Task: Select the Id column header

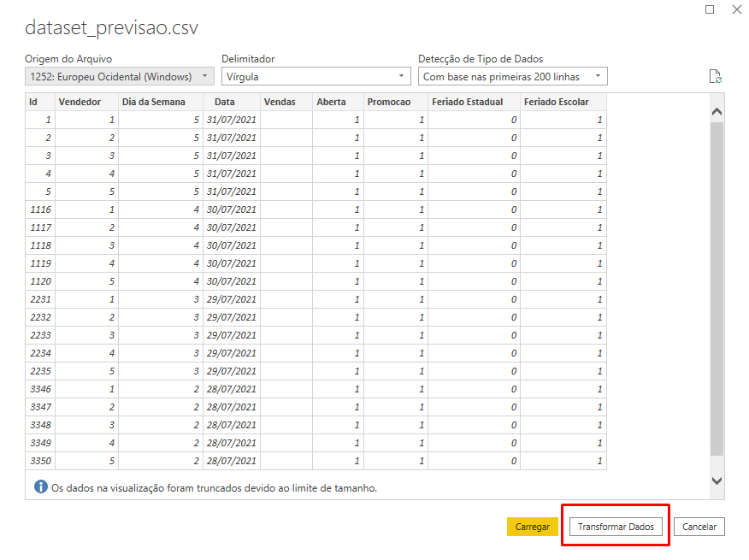Action: tap(40, 102)
